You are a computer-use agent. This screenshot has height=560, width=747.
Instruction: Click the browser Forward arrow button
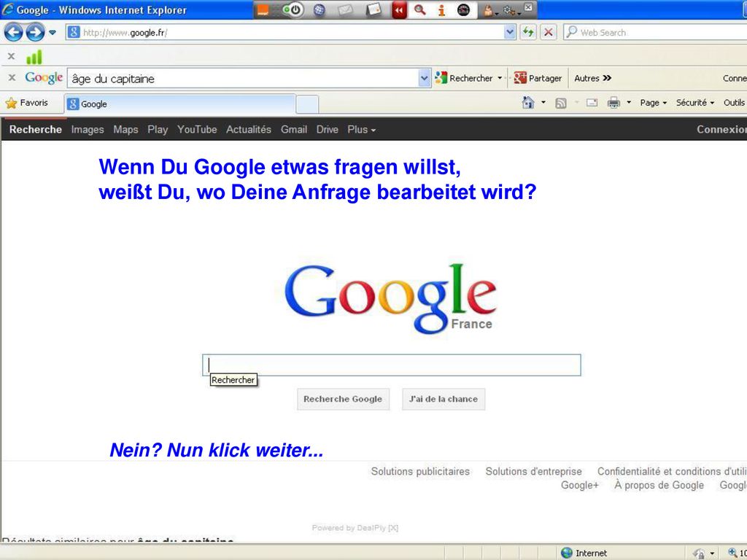pos(35,32)
